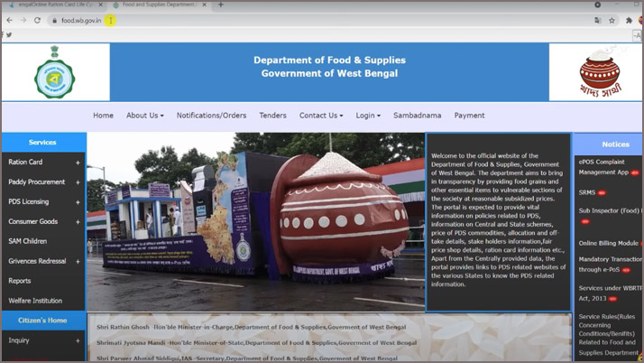This screenshot has width=644, height=363.
Task: Click the Twitter bird icon
Action: [x=9, y=35]
